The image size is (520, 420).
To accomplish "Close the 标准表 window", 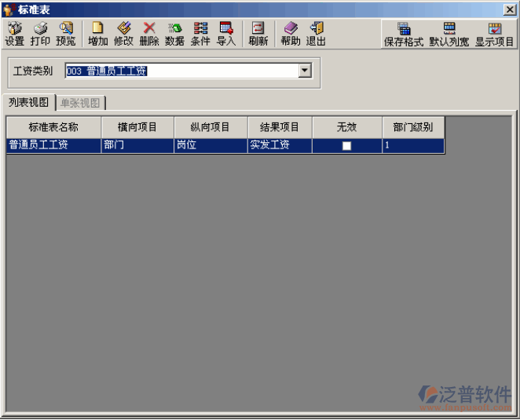I will click(x=509, y=9).
